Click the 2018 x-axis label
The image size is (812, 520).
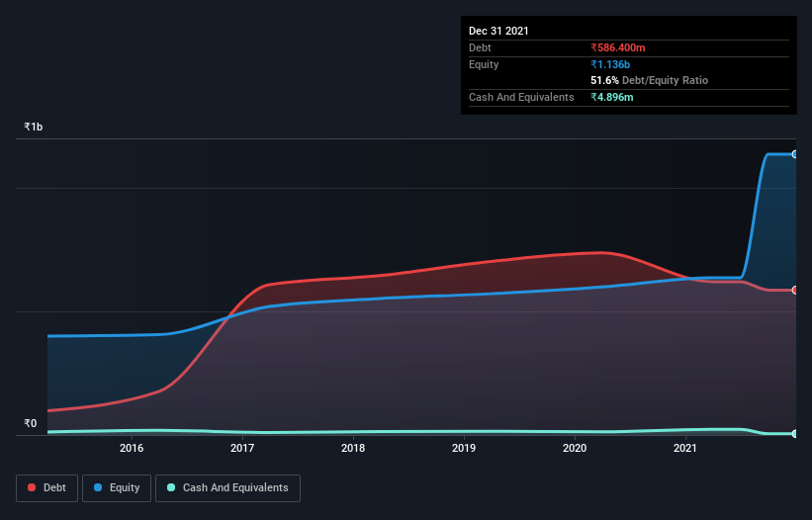[x=353, y=448]
